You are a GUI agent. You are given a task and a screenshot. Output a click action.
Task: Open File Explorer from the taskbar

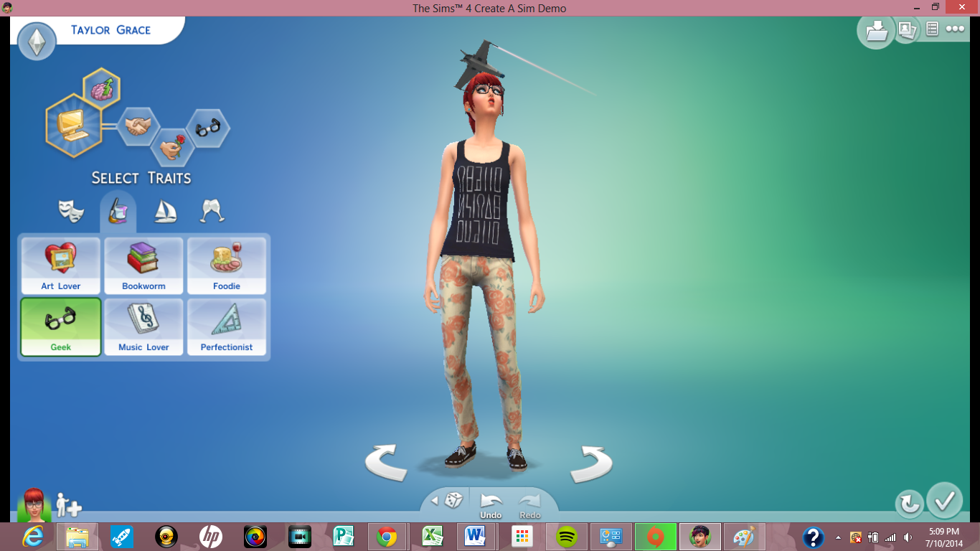77,537
